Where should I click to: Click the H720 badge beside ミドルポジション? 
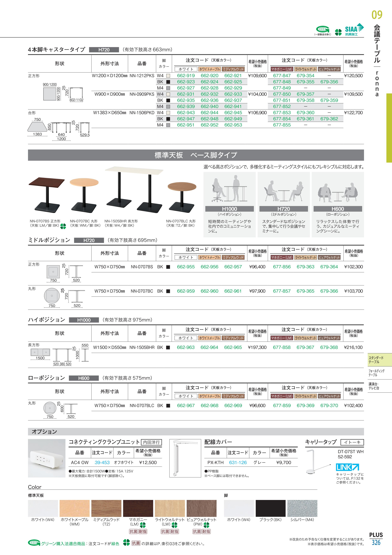[89, 240]
